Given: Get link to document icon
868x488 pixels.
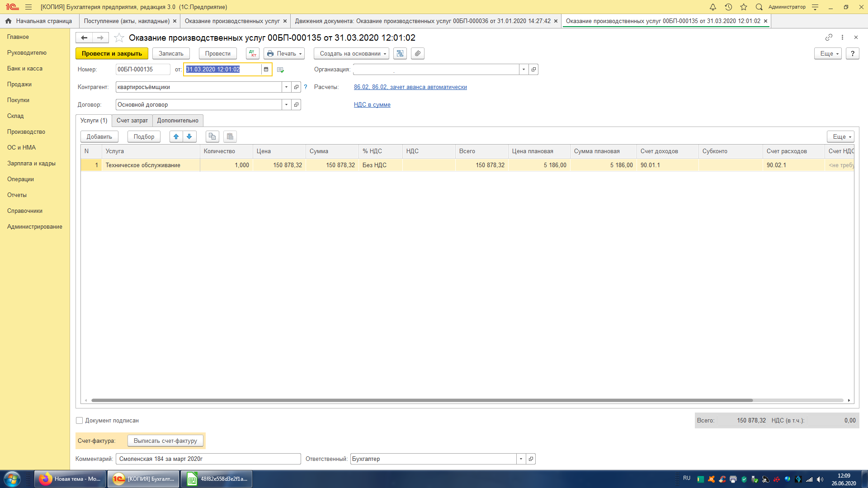Looking at the screenshot, I should pos(829,37).
